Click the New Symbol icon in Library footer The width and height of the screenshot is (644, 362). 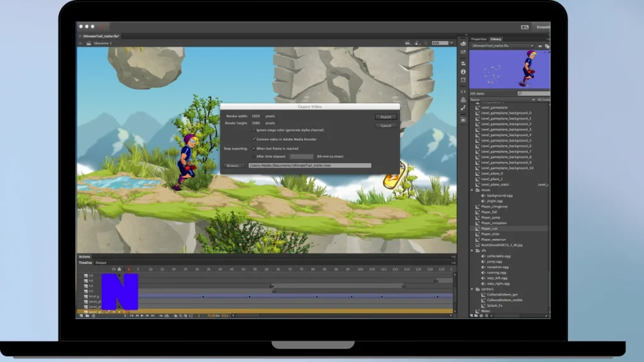pos(472,316)
